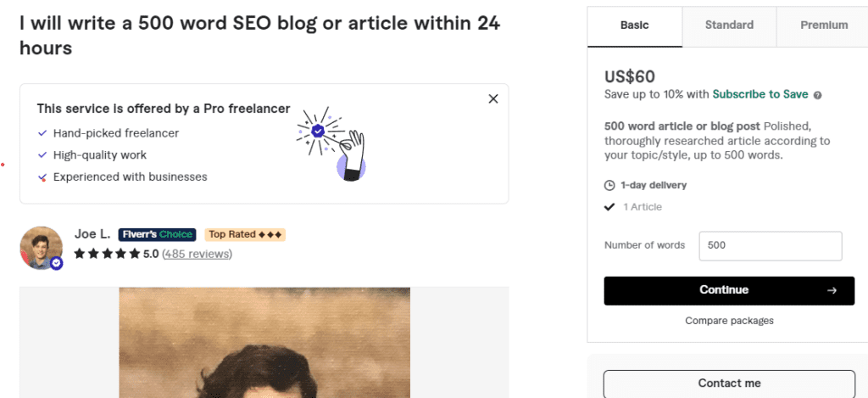Viewport: 868px width, 398px height.
Task: Switch to the Basic package tab
Action: pyautogui.click(x=634, y=25)
